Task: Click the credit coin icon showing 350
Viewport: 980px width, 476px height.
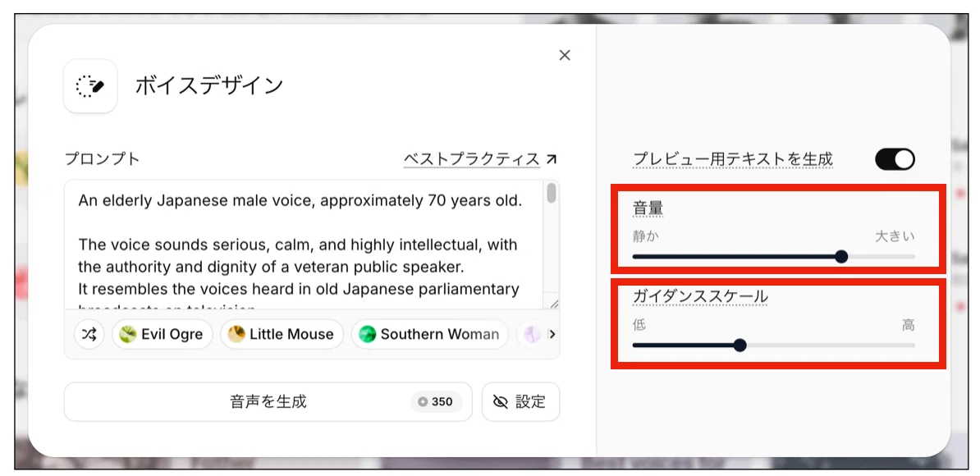Action: (424, 401)
